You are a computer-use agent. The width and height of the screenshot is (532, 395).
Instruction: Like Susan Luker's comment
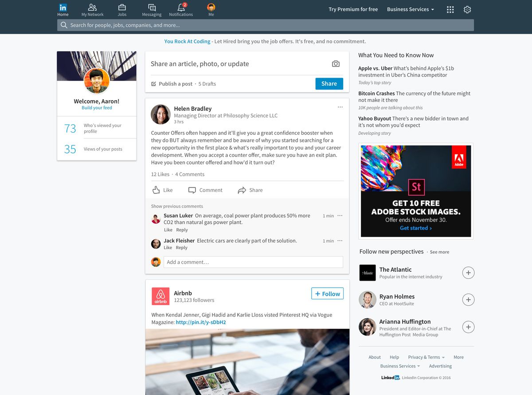pyautogui.click(x=168, y=230)
